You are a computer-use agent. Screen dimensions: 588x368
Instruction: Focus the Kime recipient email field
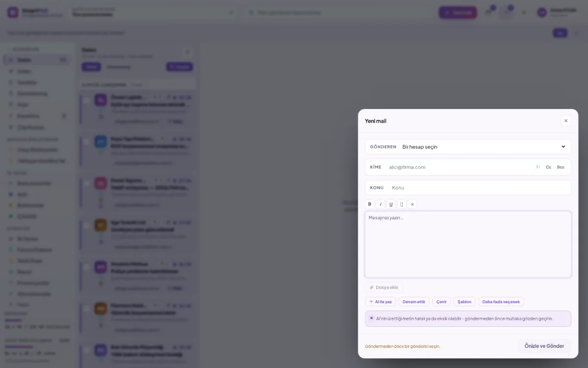point(459,167)
